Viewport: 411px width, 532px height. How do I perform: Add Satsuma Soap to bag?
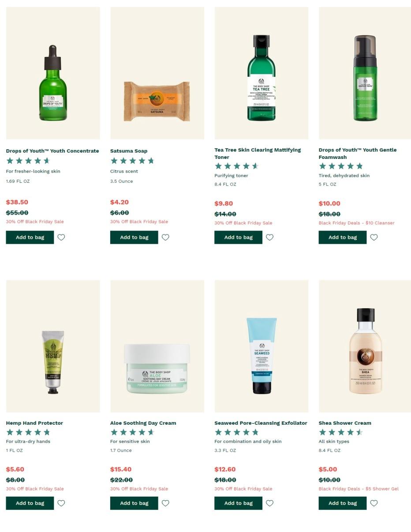click(x=134, y=238)
